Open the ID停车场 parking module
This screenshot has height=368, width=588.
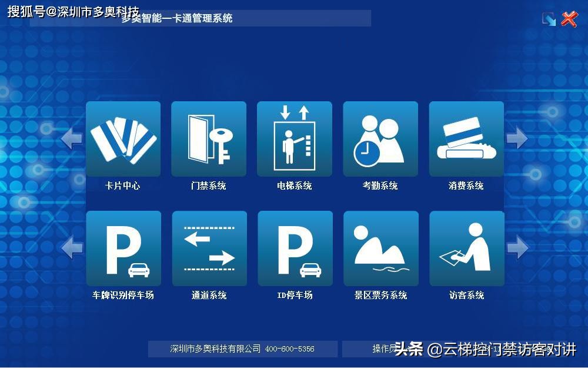click(x=294, y=248)
